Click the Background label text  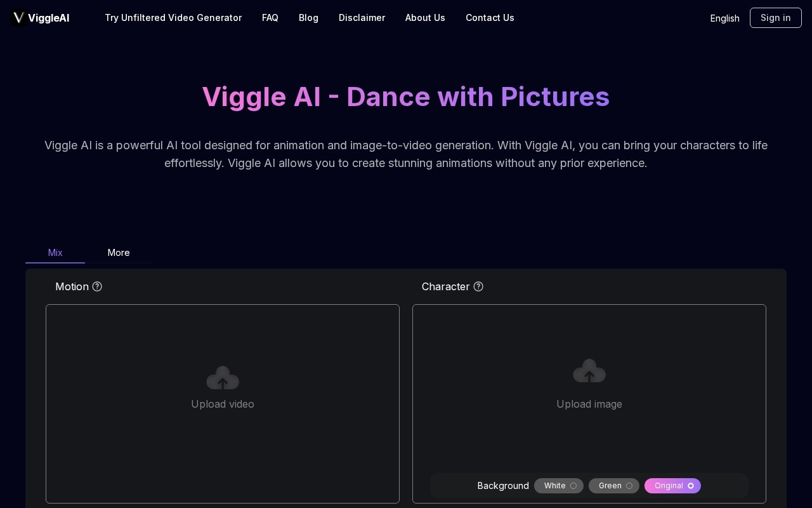tap(503, 486)
